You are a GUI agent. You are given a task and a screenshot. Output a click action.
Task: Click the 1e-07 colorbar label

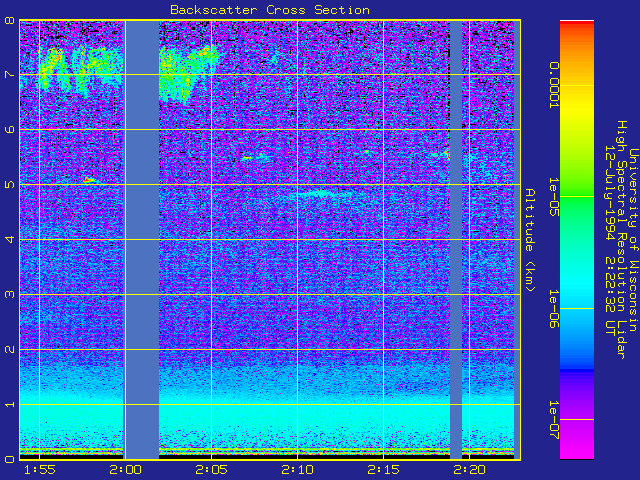(553, 420)
